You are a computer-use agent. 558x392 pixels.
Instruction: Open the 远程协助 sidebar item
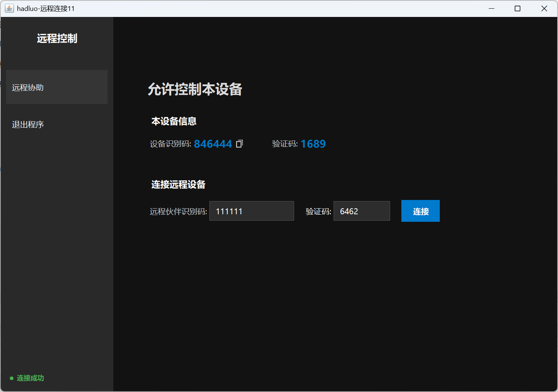pos(57,87)
